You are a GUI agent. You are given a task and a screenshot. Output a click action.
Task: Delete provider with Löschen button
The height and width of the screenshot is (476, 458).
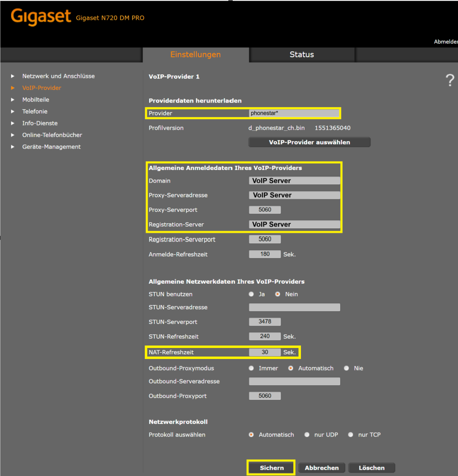(x=371, y=468)
